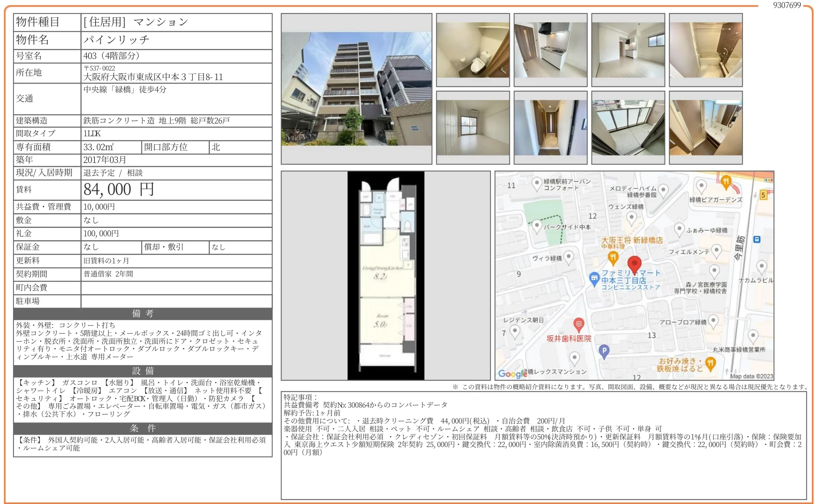Open the toilet room photo thumbnail

472,50
